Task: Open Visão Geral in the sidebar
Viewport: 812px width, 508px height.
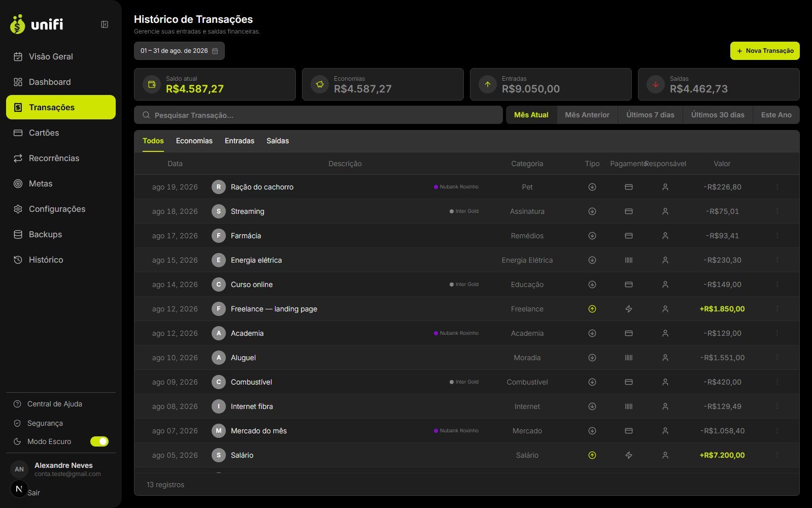Action: pos(61,56)
